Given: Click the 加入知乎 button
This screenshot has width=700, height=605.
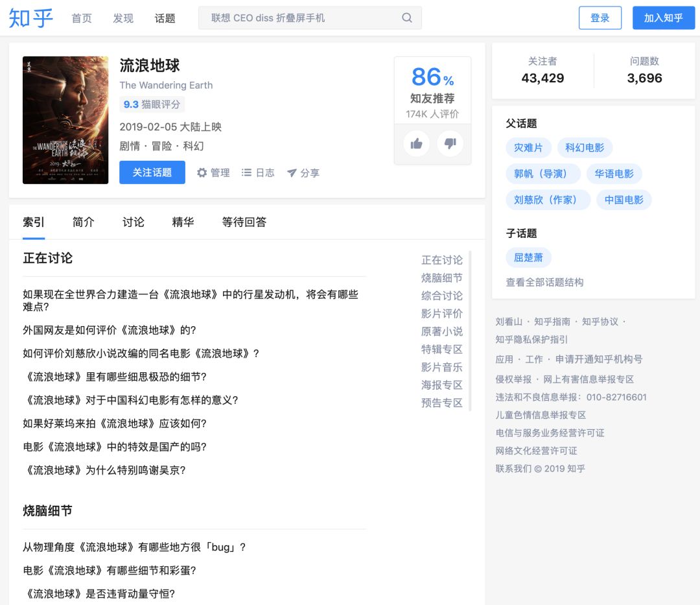Looking at the screenshot, I should (x=664, y=18).
